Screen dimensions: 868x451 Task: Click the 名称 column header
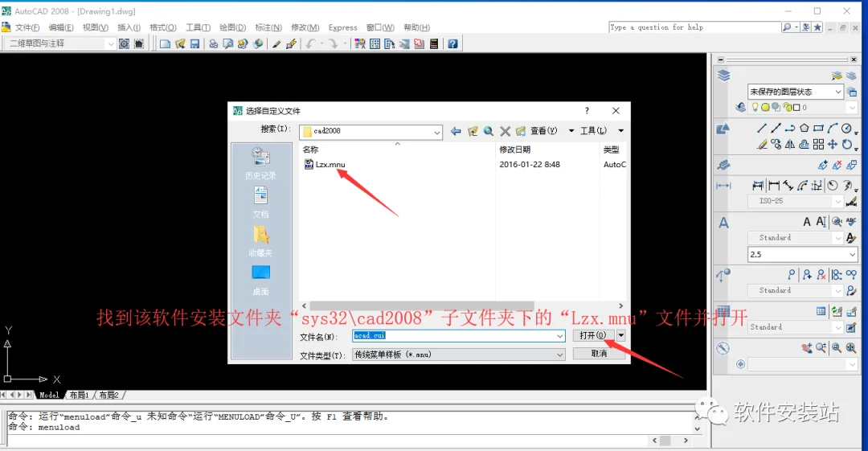(310, 150)
